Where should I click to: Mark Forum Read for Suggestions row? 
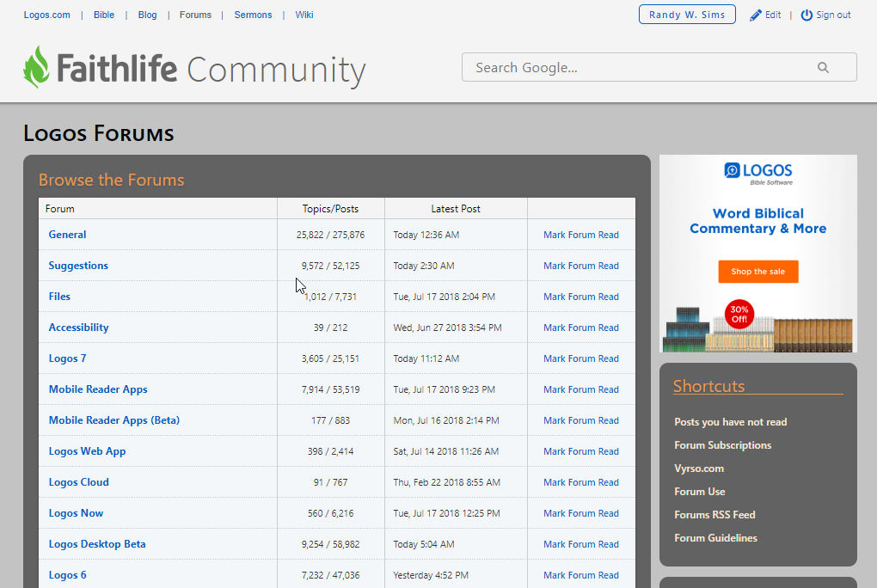pyautogui.click(x=580, y=266)
